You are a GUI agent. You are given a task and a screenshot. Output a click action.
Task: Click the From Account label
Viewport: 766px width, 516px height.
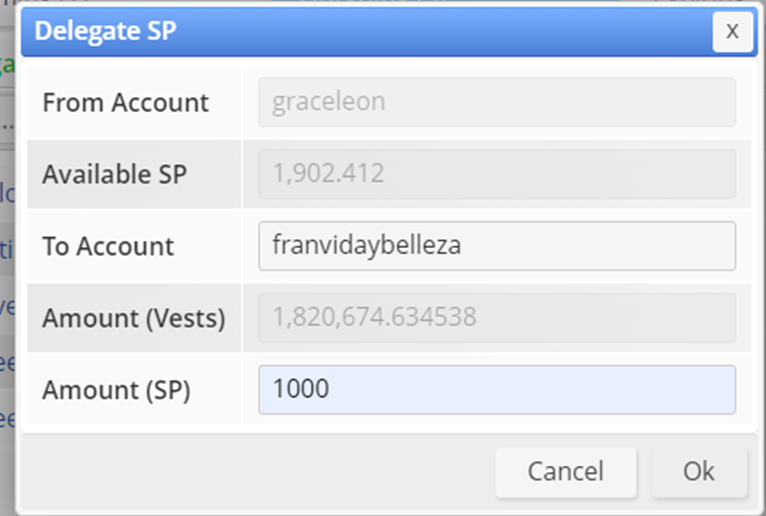pos(125,102)
